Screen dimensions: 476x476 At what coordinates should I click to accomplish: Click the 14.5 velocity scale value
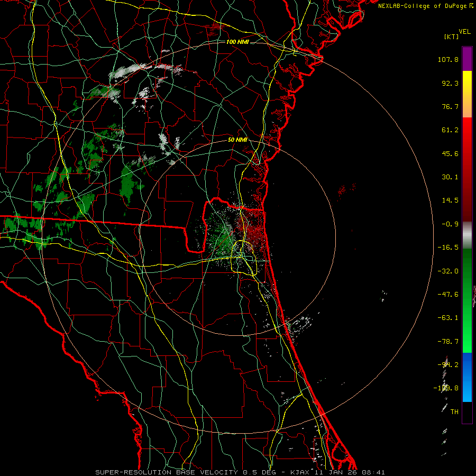[x=450, y=200]
